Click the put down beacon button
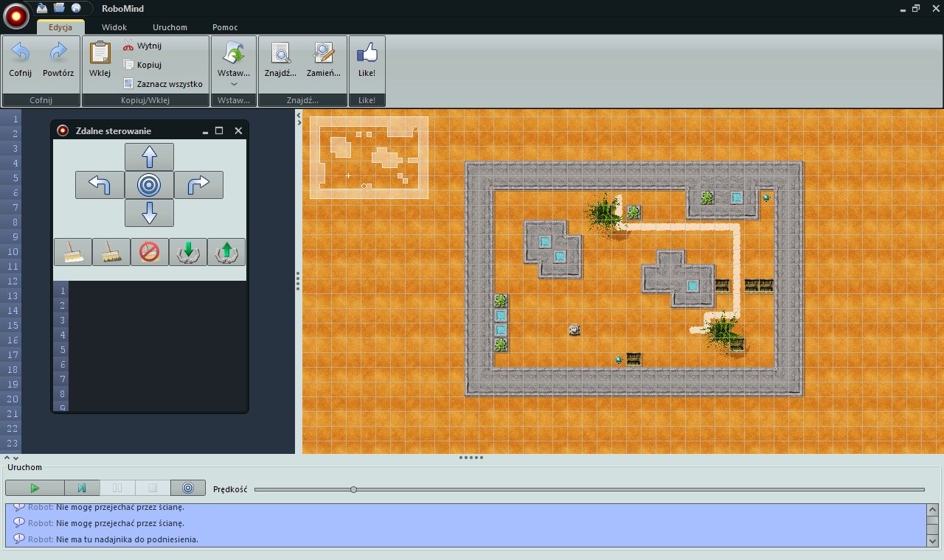The width and height of the screenshot is (944, 560). point(188,252)
